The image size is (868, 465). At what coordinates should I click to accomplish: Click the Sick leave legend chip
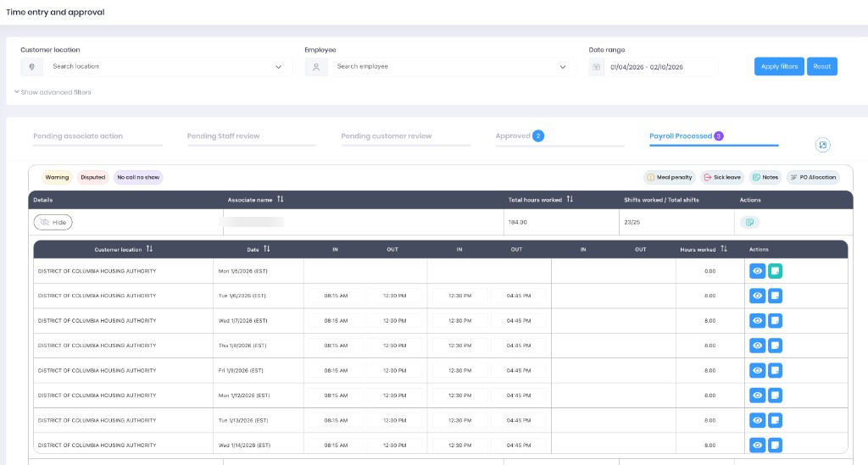coord(722,178)
